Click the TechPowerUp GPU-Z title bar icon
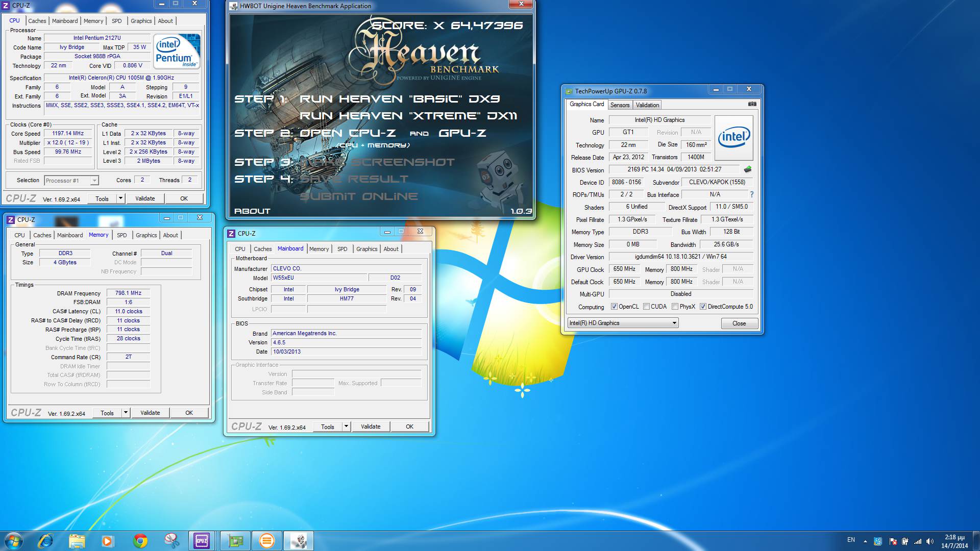Screen dimensions: 980x551 569,91
